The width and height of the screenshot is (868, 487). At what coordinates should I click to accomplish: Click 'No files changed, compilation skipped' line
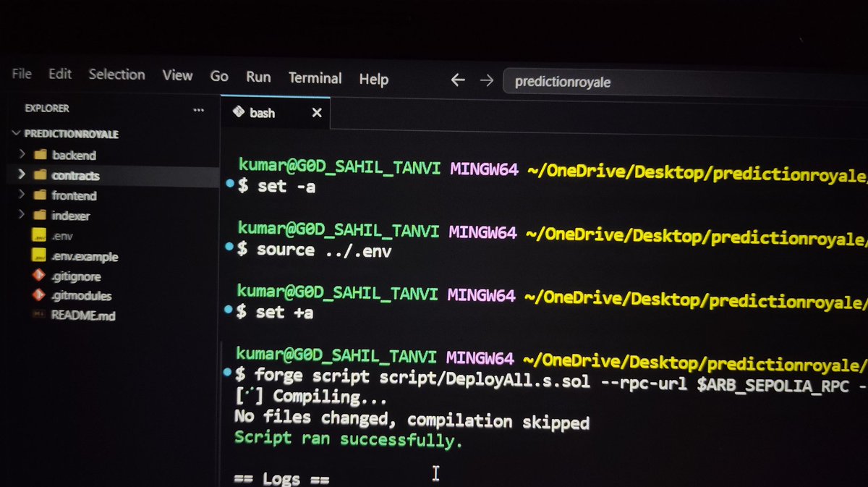point(411,420)
